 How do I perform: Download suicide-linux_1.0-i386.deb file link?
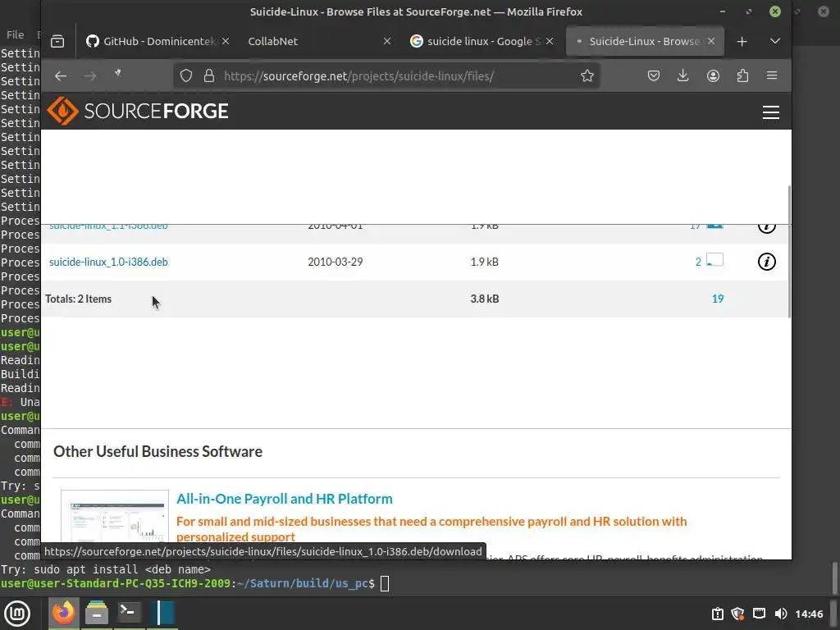tap(108, 262)
